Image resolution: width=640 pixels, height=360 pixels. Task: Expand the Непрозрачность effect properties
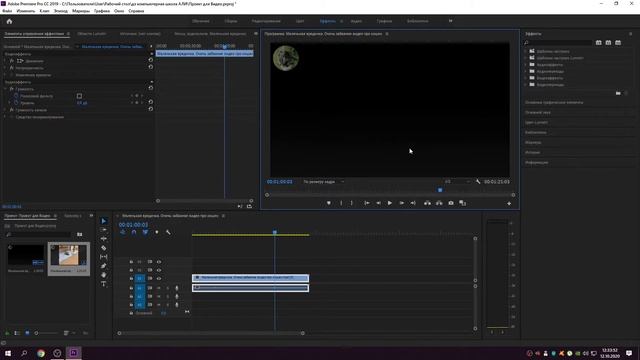click(x=5, y=68)
